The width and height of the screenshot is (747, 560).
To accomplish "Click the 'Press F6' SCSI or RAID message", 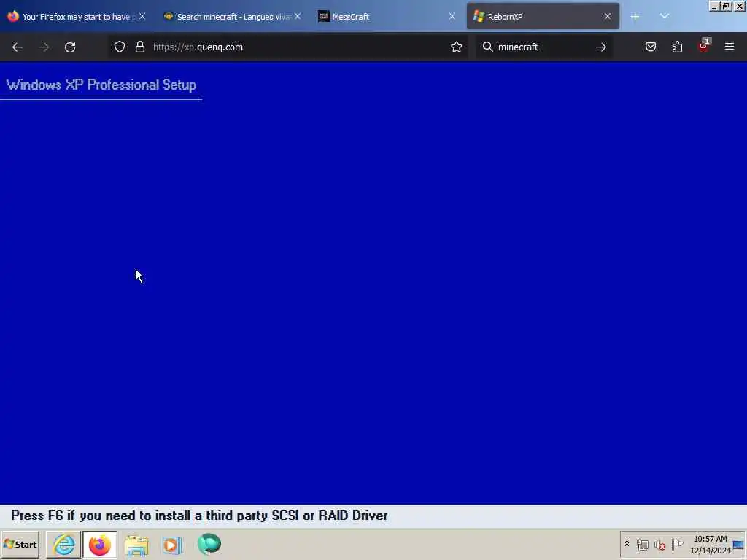I will pyautogui.click(x=199, y=516).
